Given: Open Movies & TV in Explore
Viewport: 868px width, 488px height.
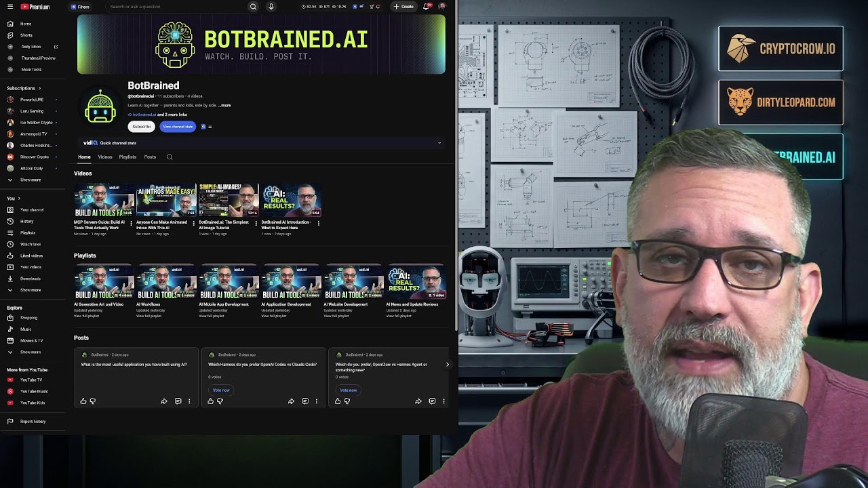Looking at the screenshot, I should 31,340.
